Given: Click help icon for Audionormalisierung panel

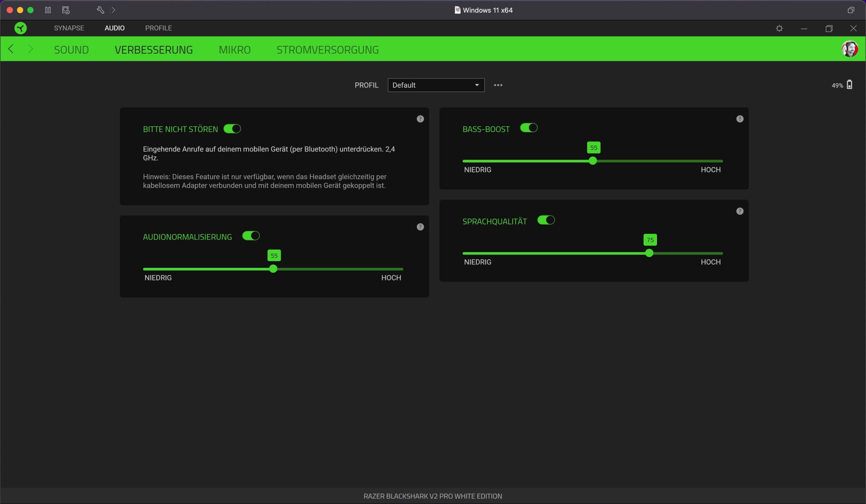Looking at the screenshot, I should (420, 227).
